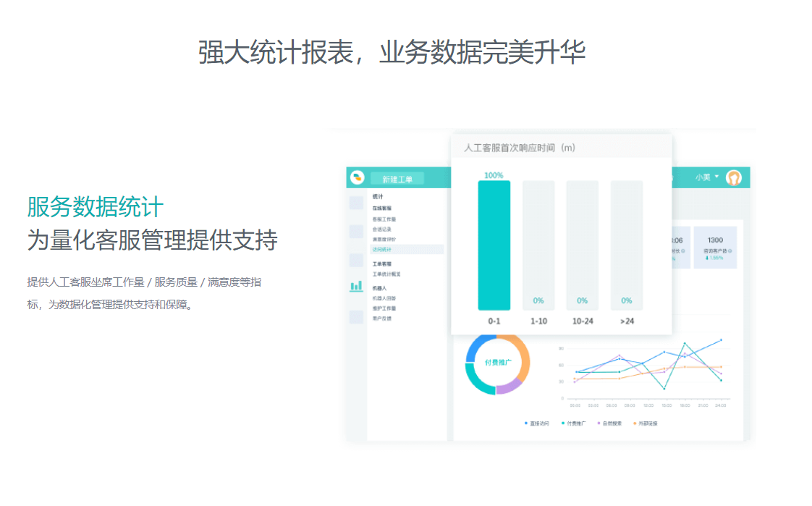Viewport: 812px width, 506px height.
Task: Toggle the 自然搜索 legend item
Action: tap(609, 423)
